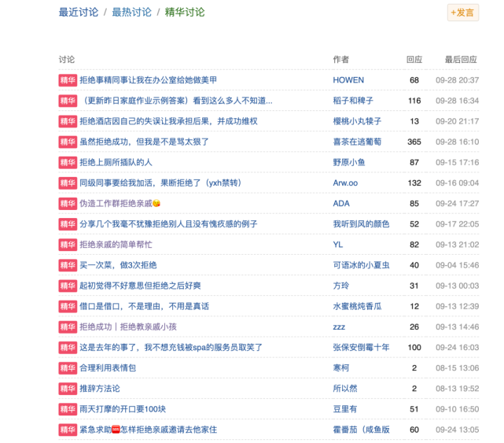This screenshot has width=504, height=443.
Task: Click 精华 badge beside 拒绝亲戚的简单帮忙
Action: 68,245
